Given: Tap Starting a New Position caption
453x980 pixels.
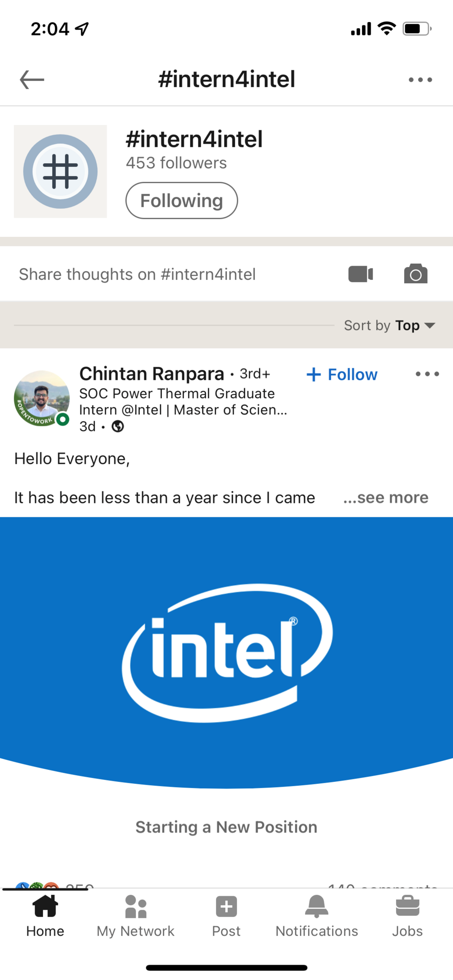Looking at the screenshot, I should 226,827.
